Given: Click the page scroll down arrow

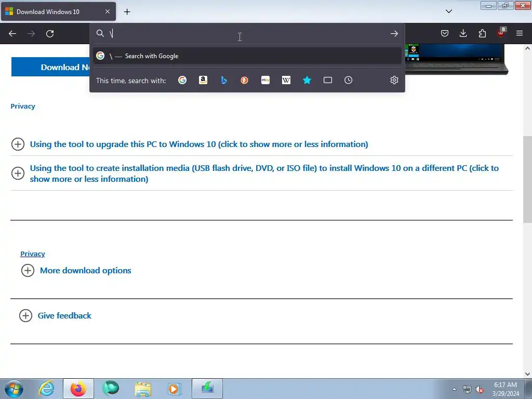Looking at the screenshot, I should tap(528, 374).
